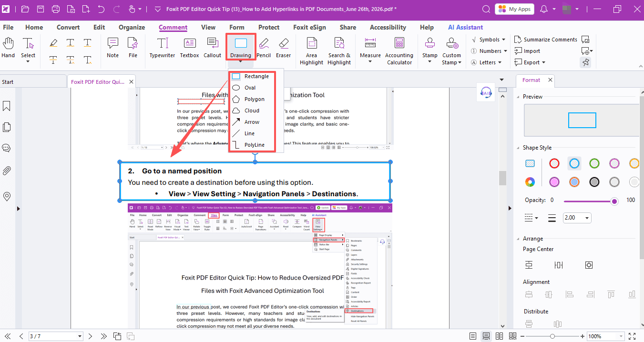Open the Comments panel in left sidebar

tap(7, 148)
